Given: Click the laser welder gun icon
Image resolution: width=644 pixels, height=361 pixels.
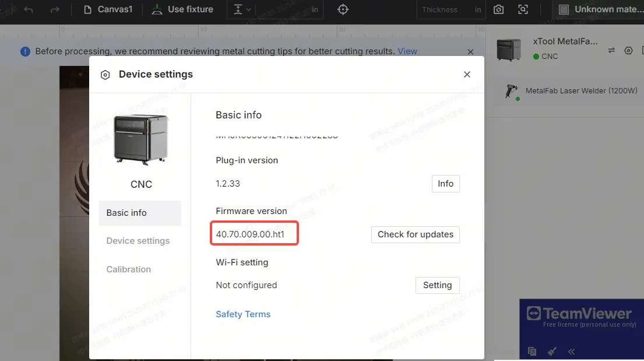Looking at the screenshot, I should [512, 92].
